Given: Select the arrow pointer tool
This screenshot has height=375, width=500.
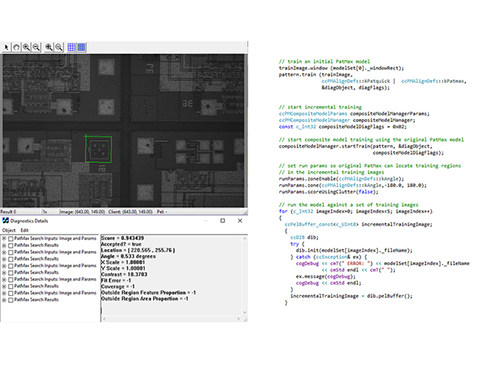Looking at the screenshot, I should coord(6,47).
